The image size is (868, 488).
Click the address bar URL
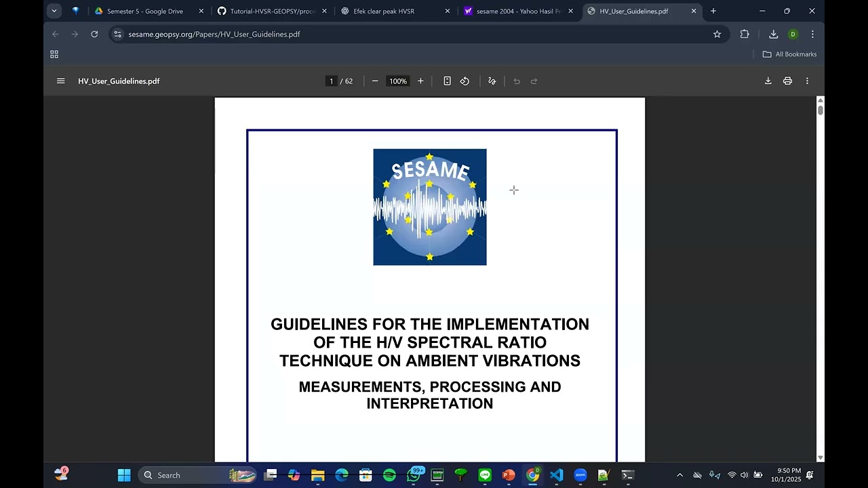(x=214, y=34)
